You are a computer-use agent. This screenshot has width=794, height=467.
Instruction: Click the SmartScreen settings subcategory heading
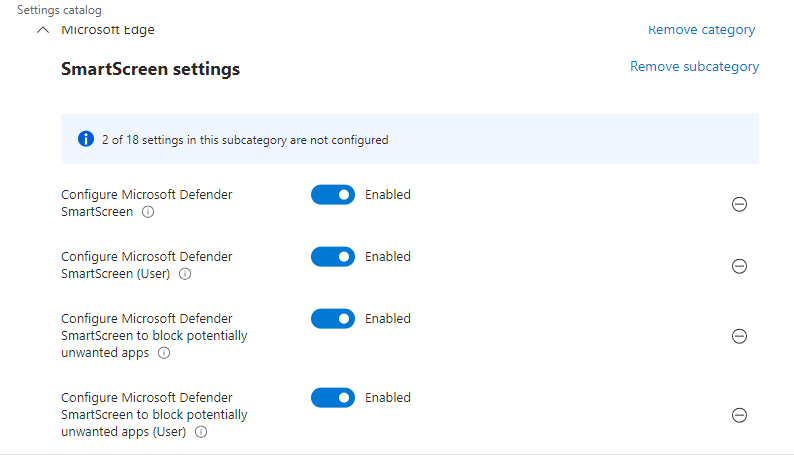click(150, 69)
